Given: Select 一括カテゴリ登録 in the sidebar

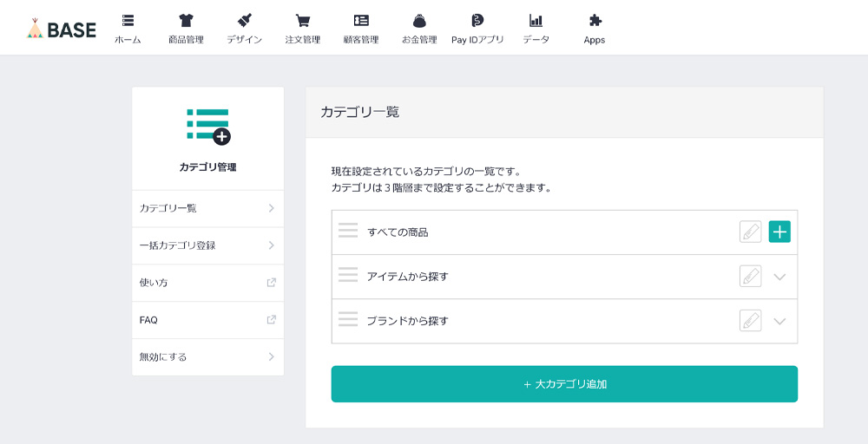Looking at the screenshot, I should pos(208,245).
